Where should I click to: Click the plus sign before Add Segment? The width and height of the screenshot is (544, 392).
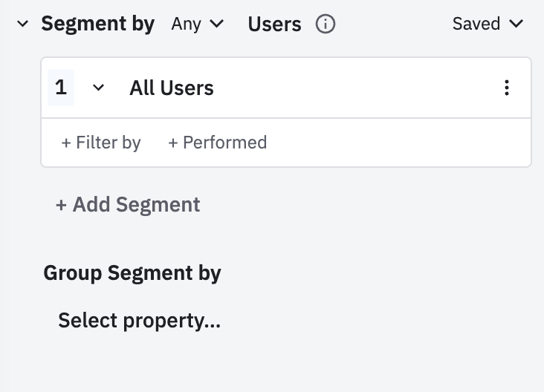(x=61, y=205)
